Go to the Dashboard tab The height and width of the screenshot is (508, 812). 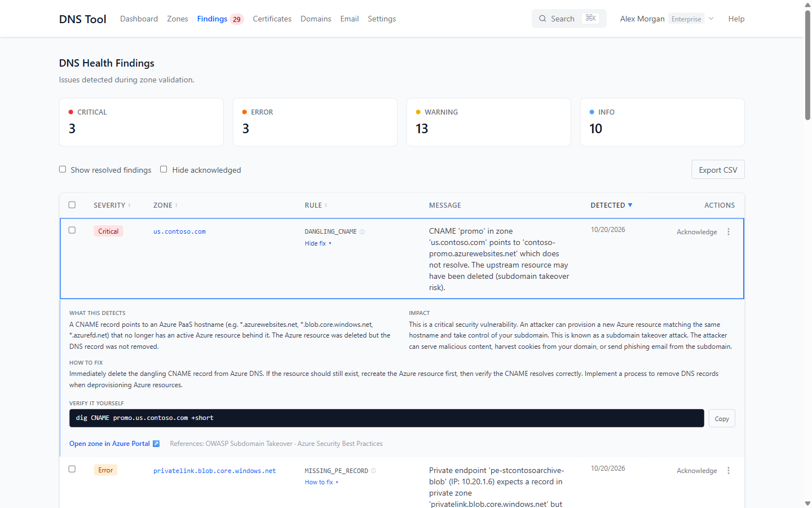[x=139, y=19]
